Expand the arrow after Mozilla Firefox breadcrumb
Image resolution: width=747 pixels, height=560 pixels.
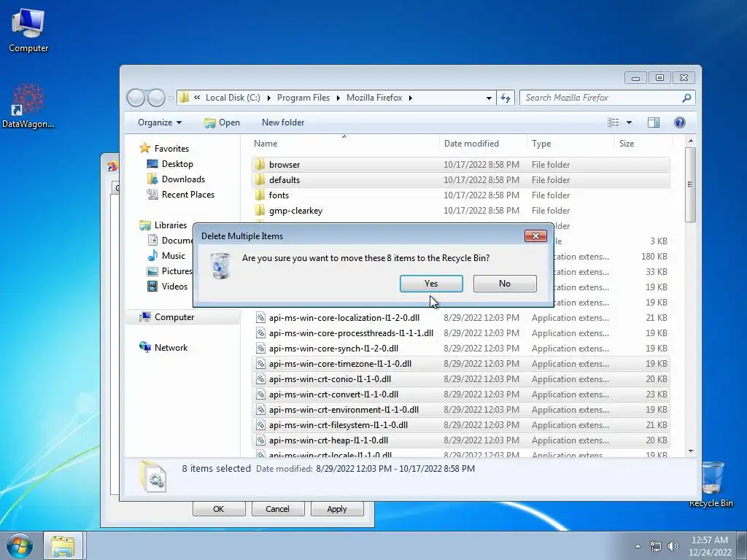(410, 98)
